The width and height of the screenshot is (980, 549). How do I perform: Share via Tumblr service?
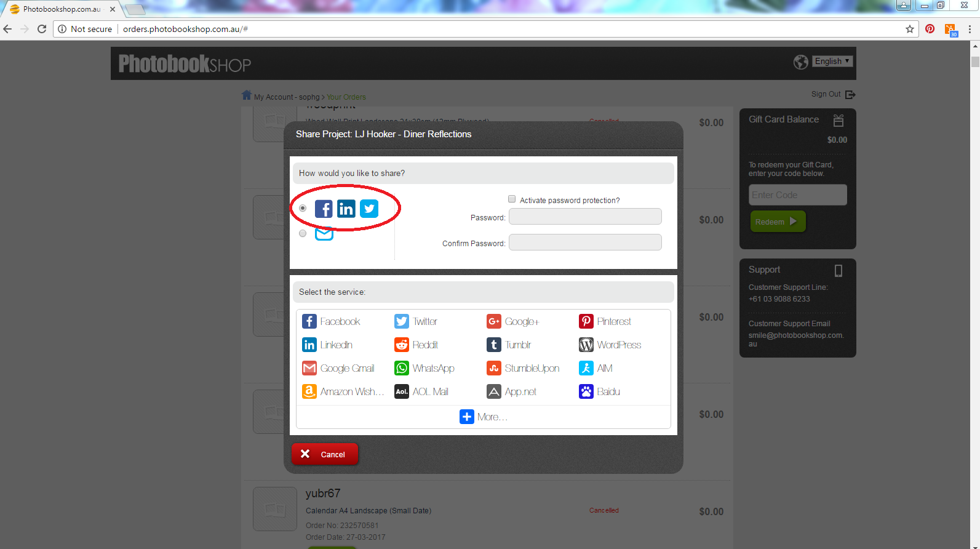coord(509,345)
